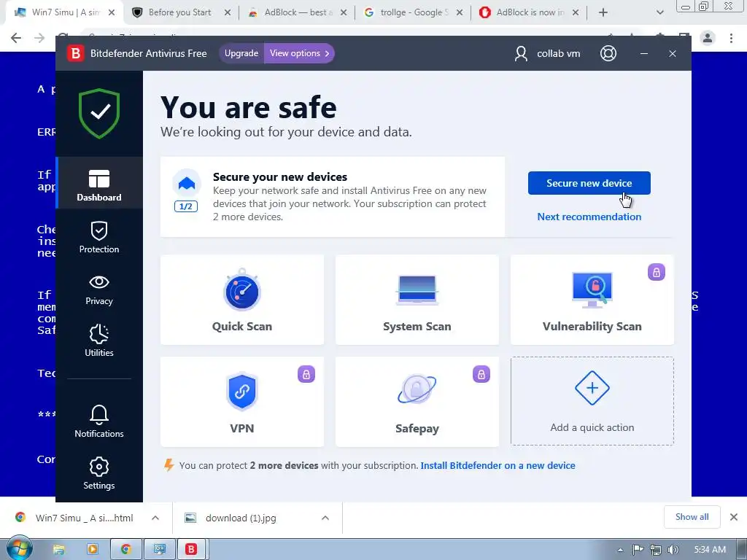Open Bitdefender Settings gear
This screenshot has height=560, width=747.
click(x=99, y=472)
